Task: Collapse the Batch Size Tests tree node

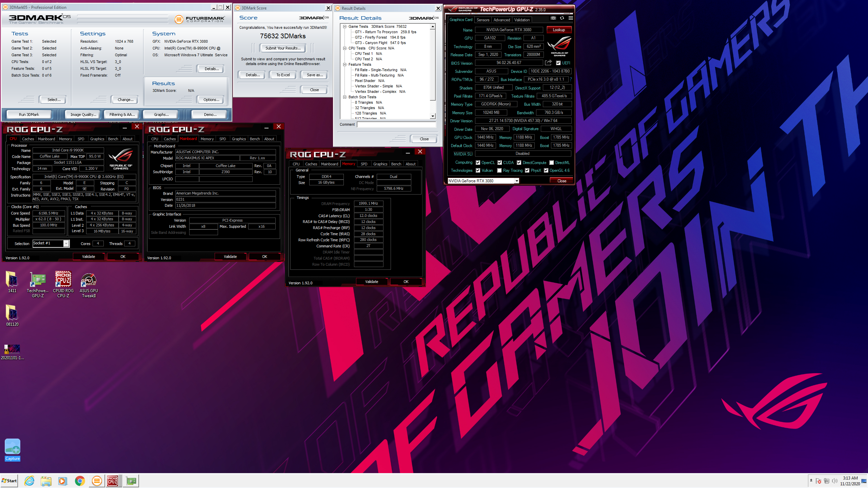Action: pyautogui.click(x=344, y=97)
